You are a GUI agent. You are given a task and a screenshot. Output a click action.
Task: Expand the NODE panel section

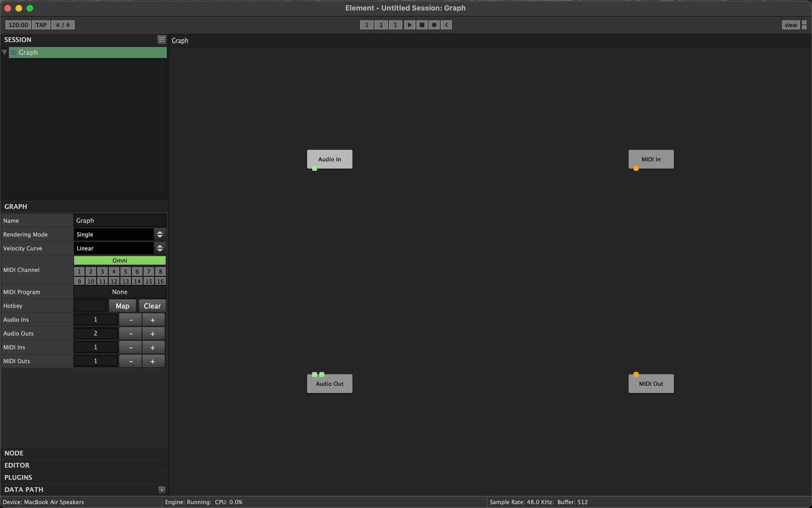pyautogui.click(x=14, y=453)
